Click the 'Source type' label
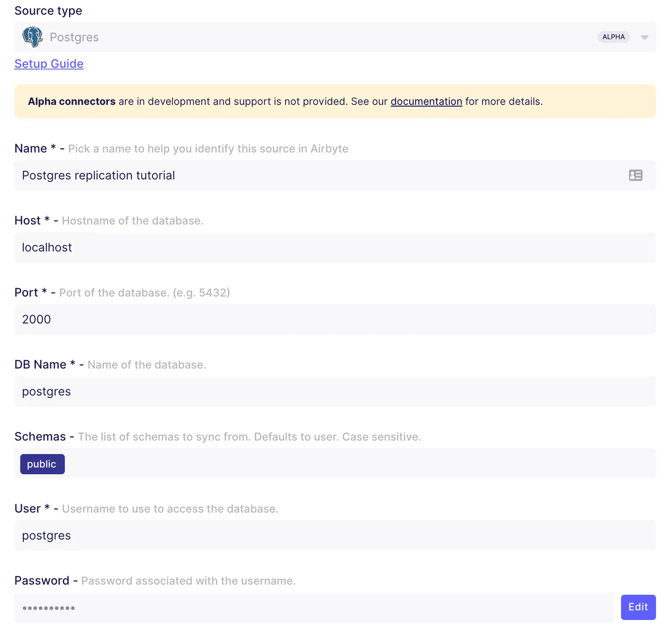 pos(48,11)
